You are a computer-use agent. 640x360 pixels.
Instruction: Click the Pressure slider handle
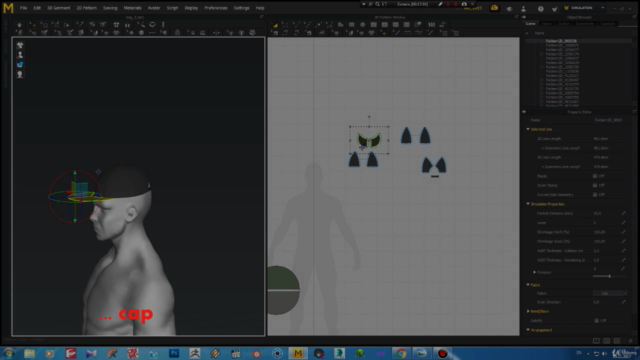[609, 276]
